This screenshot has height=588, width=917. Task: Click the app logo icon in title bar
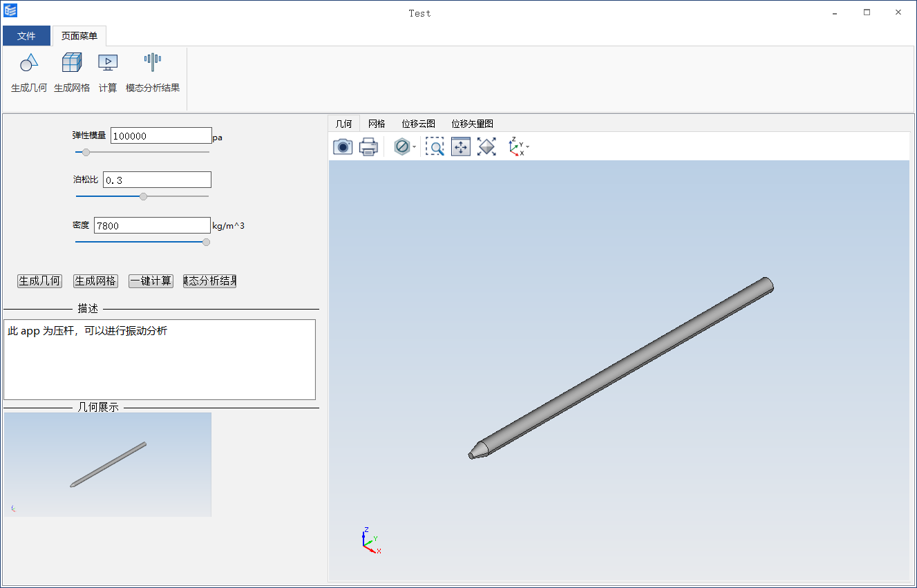10,10
